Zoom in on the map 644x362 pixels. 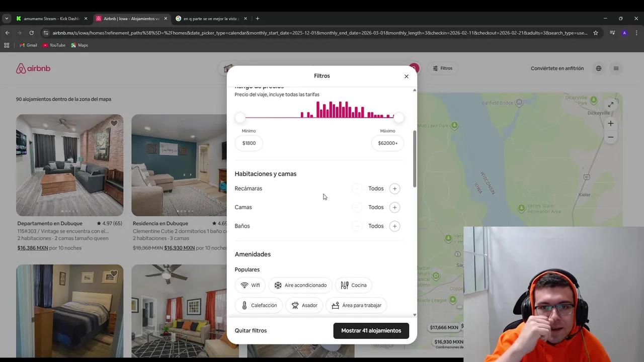pyautogui.click(x=610, y=123)
